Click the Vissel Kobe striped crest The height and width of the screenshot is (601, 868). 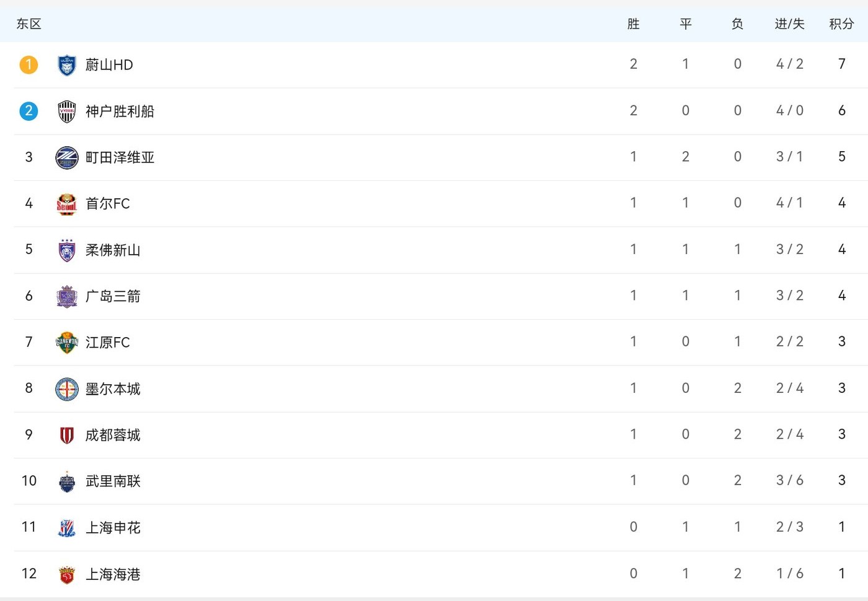pos(66,112)
